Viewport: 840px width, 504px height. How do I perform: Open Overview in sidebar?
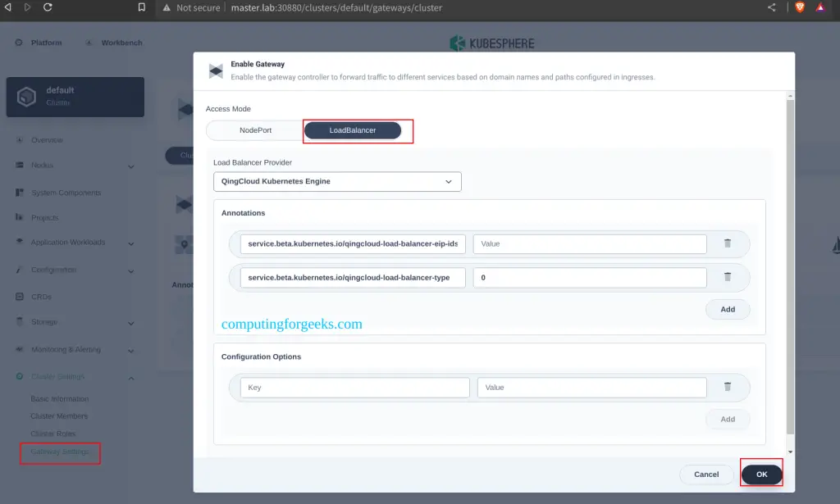[x=47, y=140]
